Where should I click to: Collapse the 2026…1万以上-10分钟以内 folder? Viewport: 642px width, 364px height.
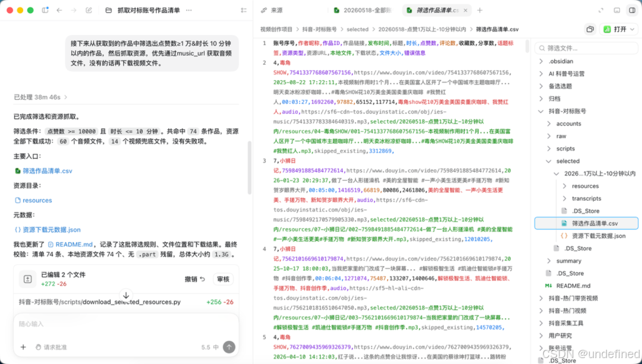557,173
